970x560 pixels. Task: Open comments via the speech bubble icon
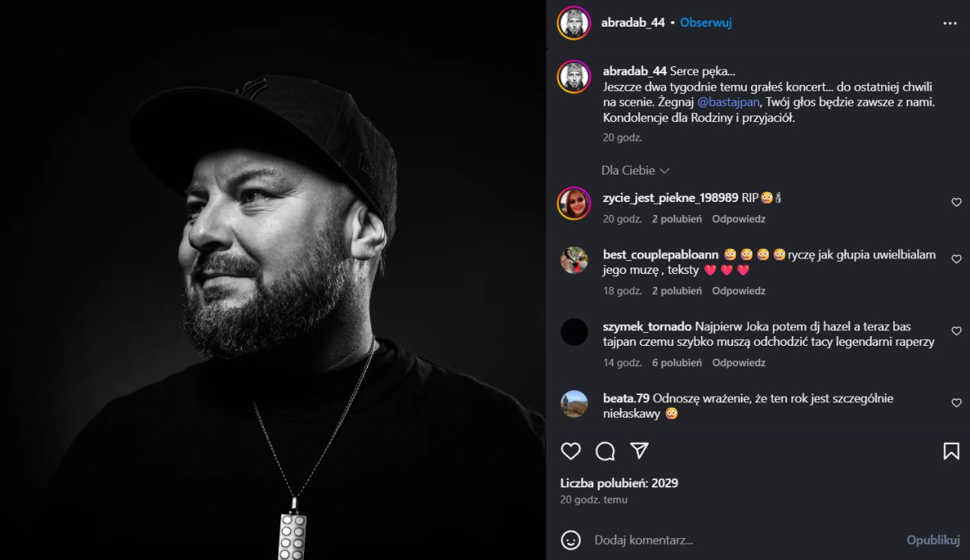605,451
